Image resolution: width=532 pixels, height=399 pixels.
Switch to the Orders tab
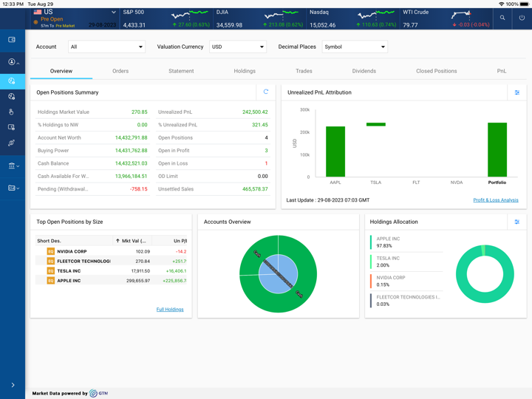click(x=120, y=71)
